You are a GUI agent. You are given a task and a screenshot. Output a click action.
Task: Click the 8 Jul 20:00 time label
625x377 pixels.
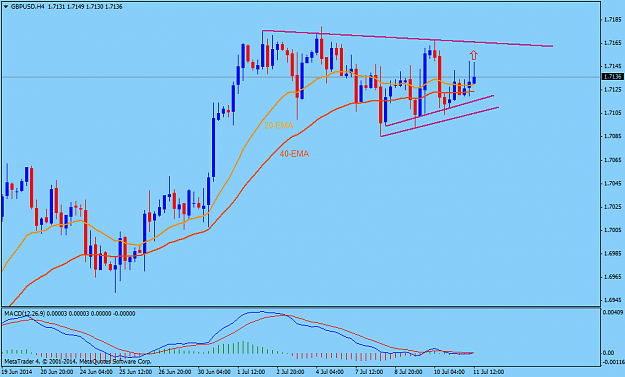(408, 372)
